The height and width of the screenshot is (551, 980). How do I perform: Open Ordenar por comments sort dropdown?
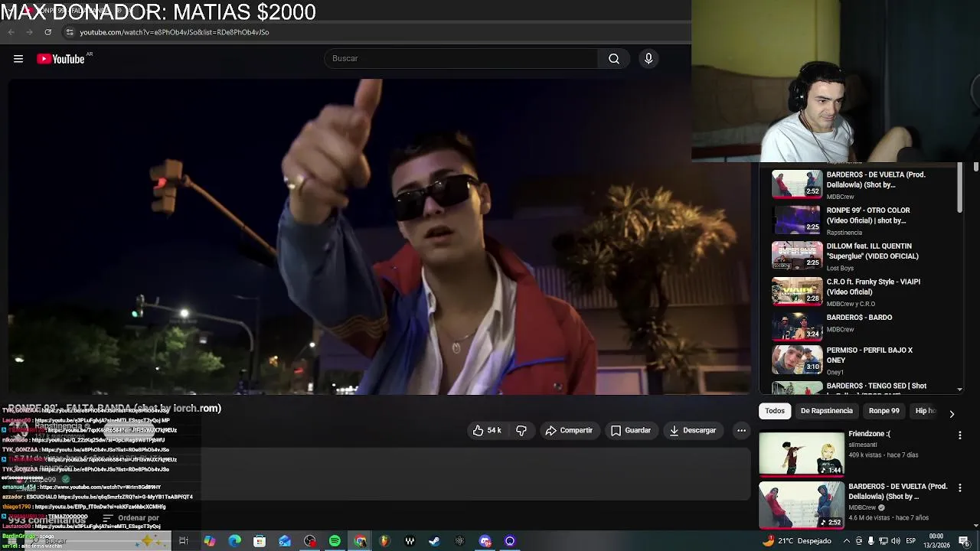click(x=130, y=518)
